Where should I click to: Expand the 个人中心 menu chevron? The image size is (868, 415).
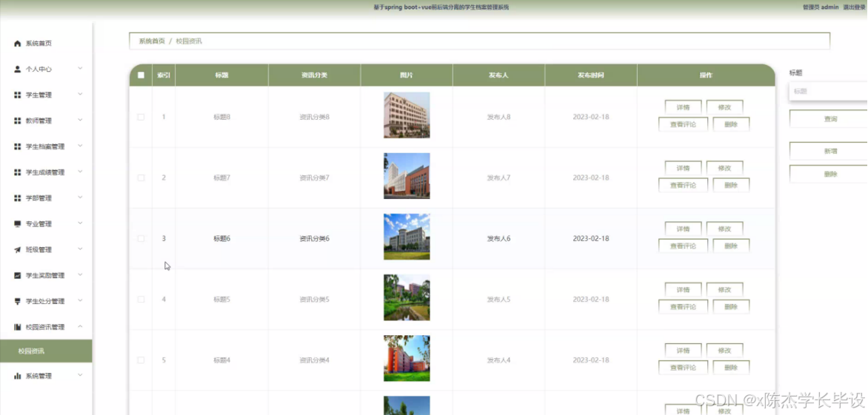(x=80, y=69)
